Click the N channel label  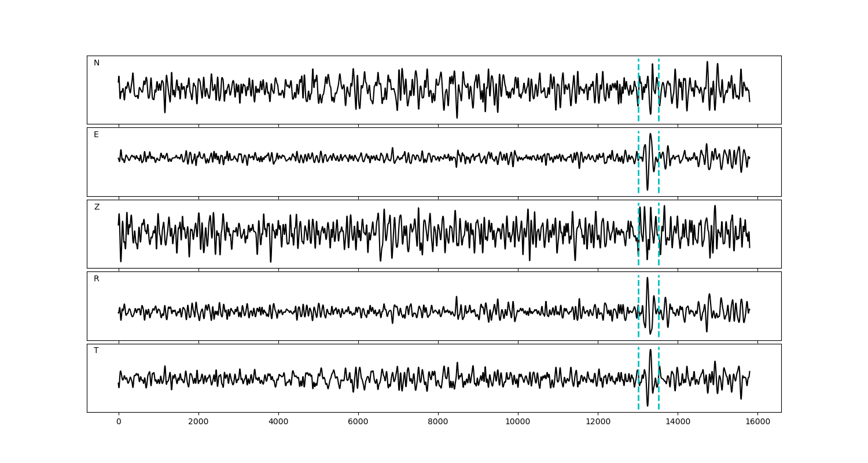97,63
